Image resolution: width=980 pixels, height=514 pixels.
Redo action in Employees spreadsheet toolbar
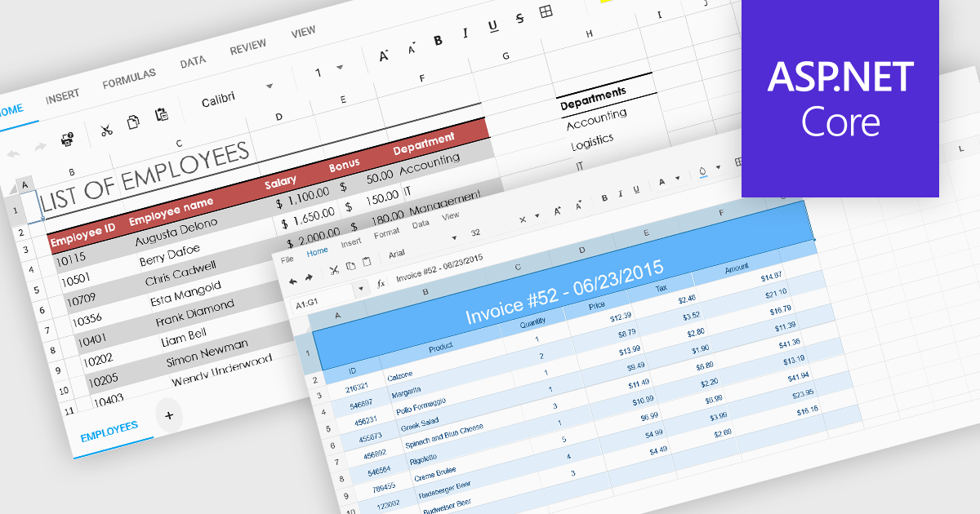click(x=39, y=147)
